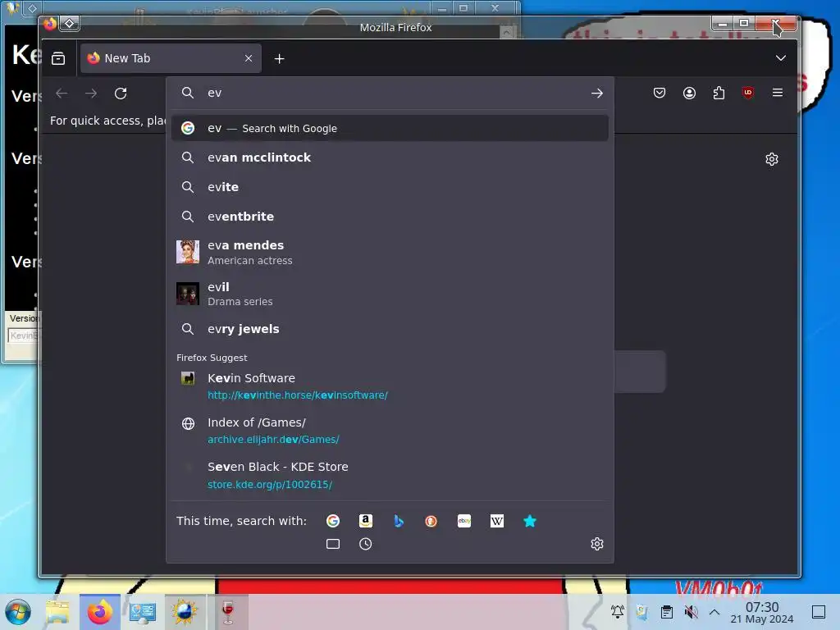
Task: Open the Firefox account icon
Action: (x=689, y=93)
